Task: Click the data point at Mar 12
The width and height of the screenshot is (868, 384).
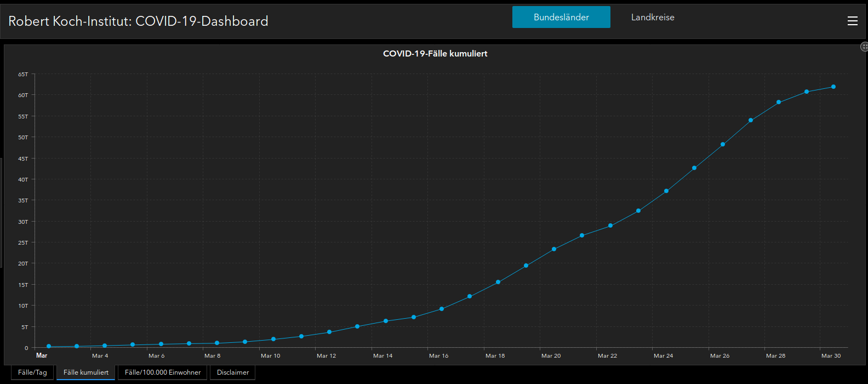Action: (x=329, y=332)
